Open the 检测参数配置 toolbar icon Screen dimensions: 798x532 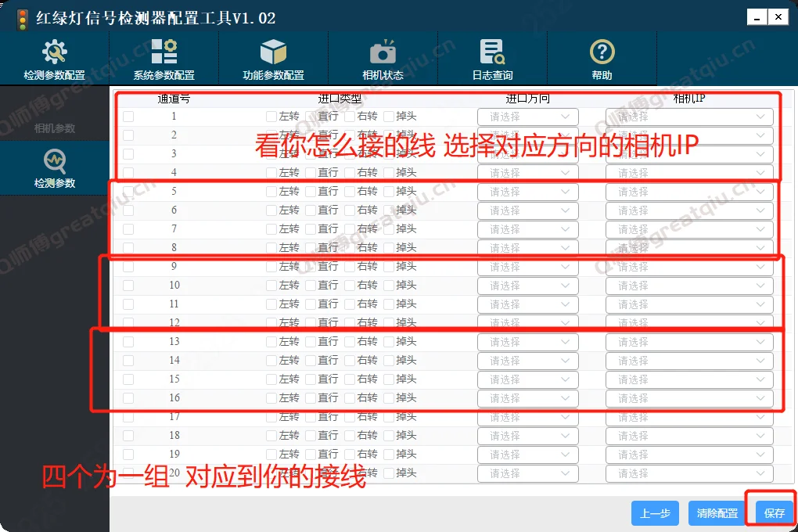[54, 56]
